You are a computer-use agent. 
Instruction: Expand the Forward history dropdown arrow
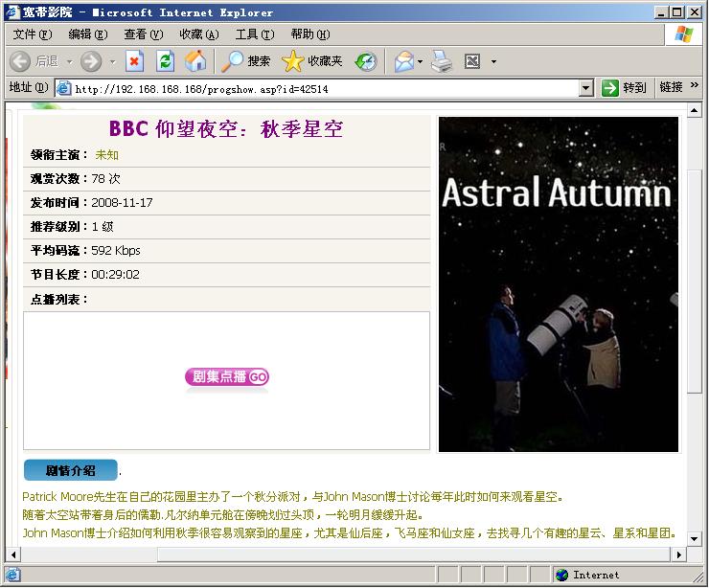point(113,61)
